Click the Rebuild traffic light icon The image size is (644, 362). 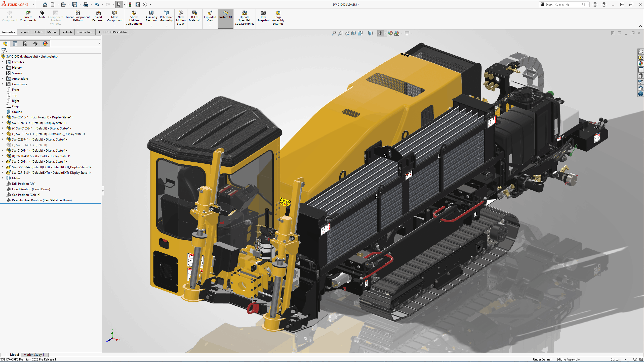pos(130,5)
